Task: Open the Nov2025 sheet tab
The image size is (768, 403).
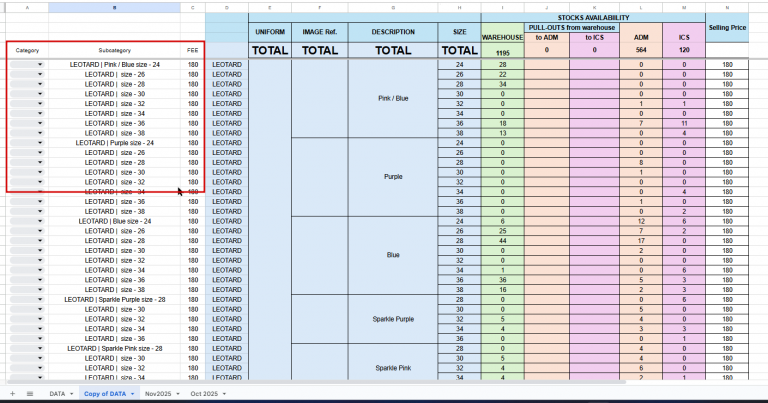Action: pos(158,394)
